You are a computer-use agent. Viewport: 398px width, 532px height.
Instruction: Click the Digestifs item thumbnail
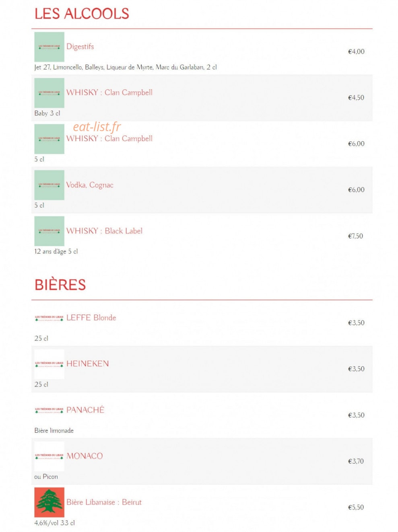49,47
